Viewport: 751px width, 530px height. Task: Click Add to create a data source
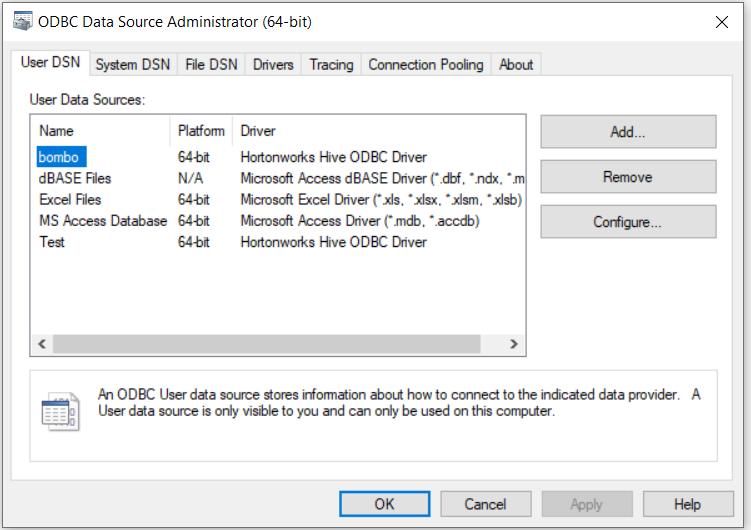[x=628, y=131]
